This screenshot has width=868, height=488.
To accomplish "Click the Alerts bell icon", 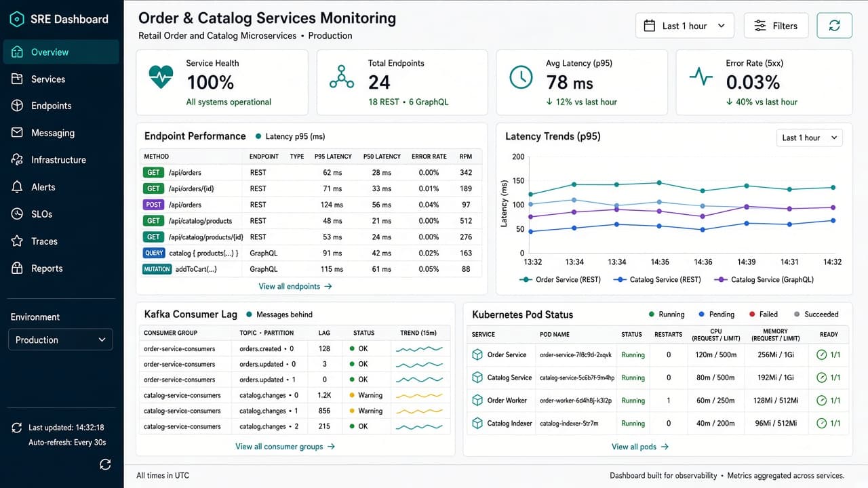I will [x=18, y=187].
